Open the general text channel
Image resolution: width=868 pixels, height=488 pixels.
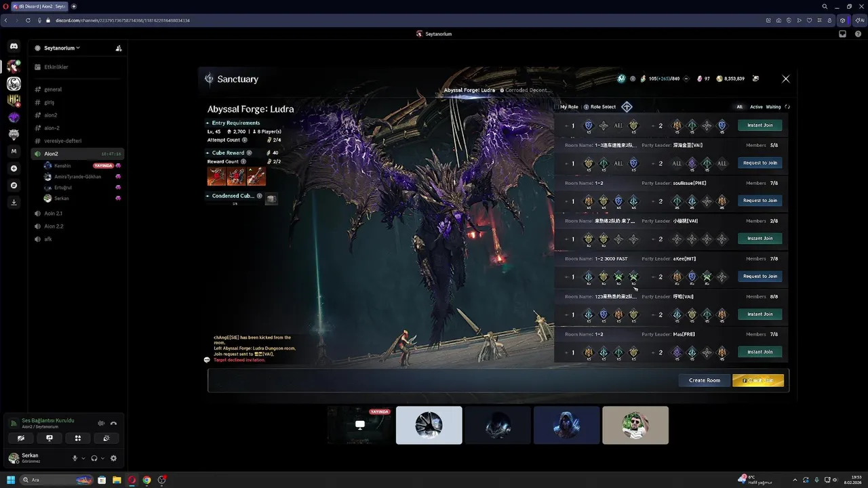[x=78, y=89]
